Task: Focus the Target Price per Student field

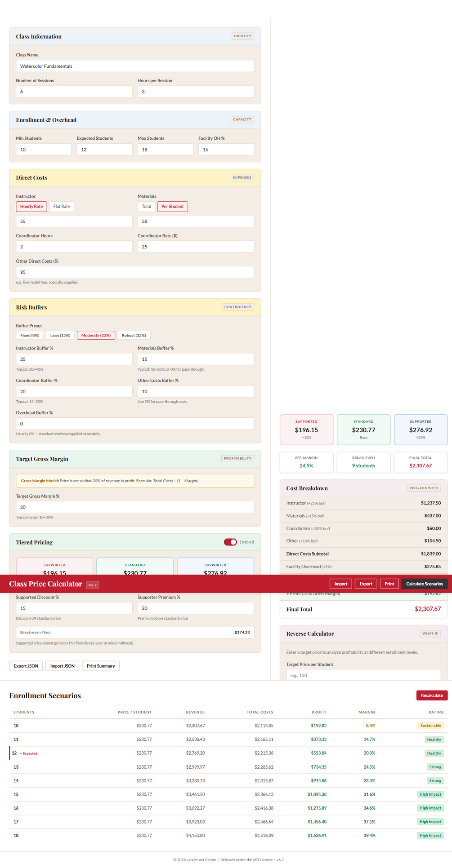Action: 363,675
